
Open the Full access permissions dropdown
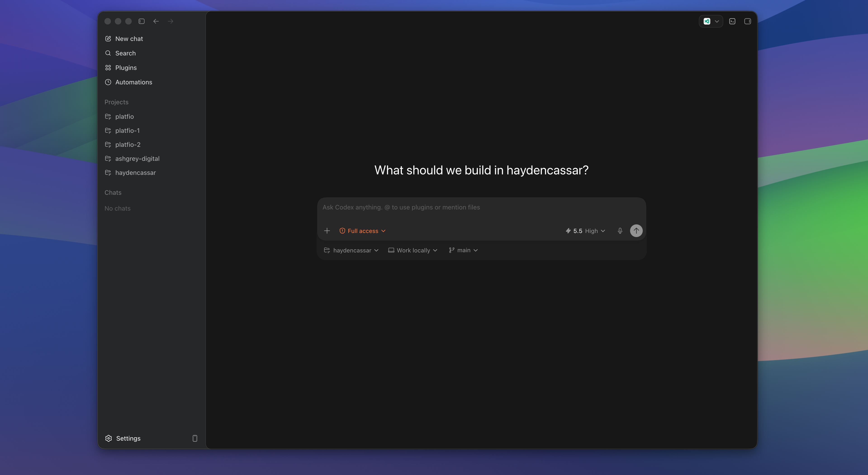click(362, 231)
